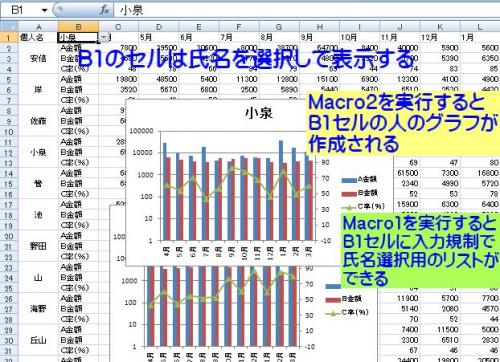This screenshot has width=500, height=362.
Task: Select the name cell 菅
Action: tap(38, 184)
